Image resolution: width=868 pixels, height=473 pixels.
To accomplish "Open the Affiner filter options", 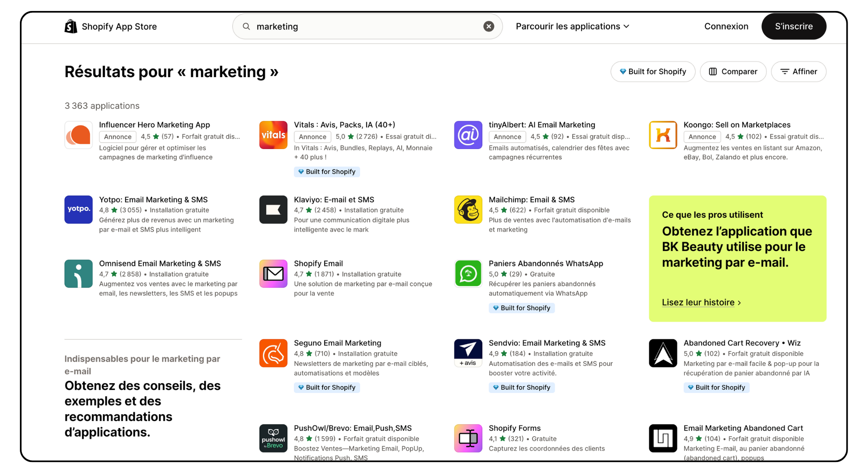I will pyautogui.click(x=798, y=72).
